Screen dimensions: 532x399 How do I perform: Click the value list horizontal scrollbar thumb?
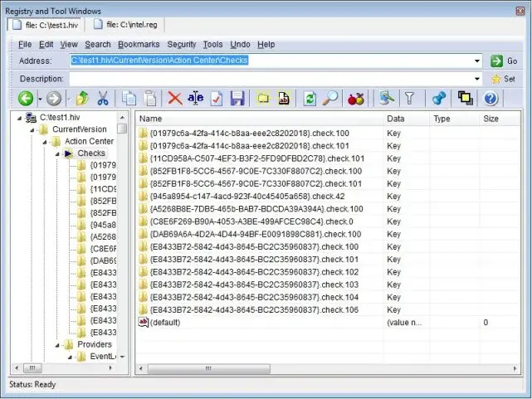tap(209, 368)
